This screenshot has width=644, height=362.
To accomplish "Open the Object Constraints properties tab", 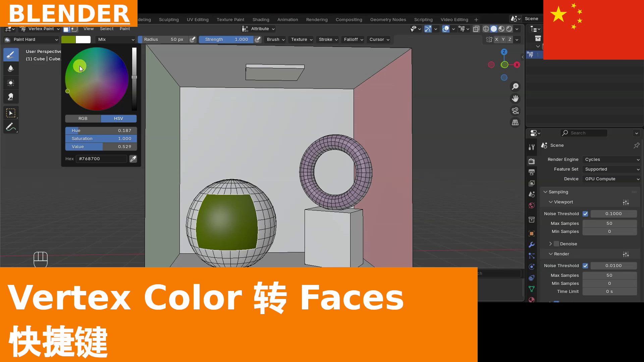I will 532,278.
